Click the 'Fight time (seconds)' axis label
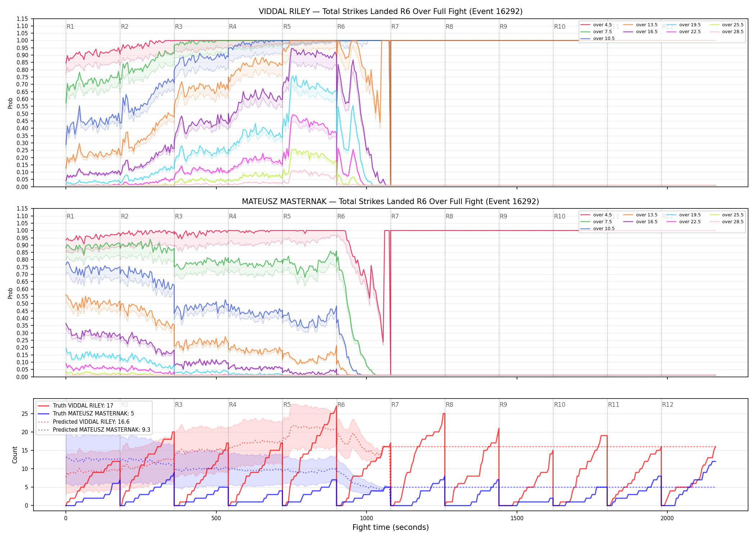Viewport: 756px width, 540px height. click(391, 527)
